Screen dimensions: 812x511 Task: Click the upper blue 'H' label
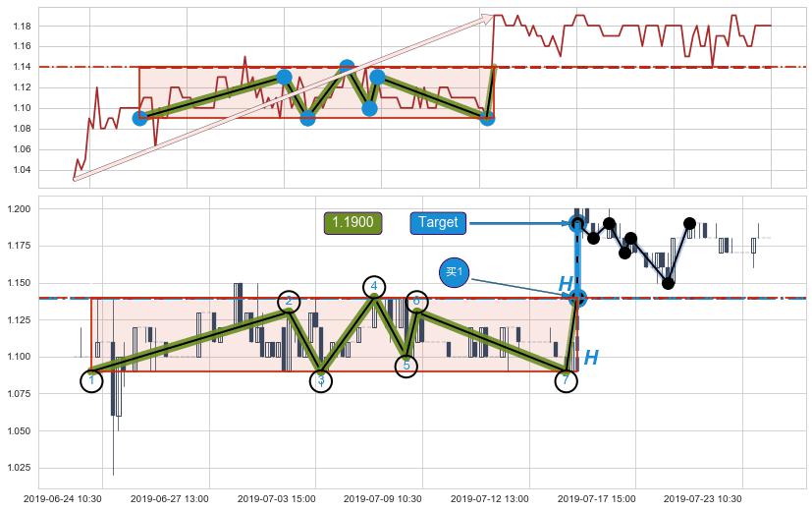click(566, 285)
